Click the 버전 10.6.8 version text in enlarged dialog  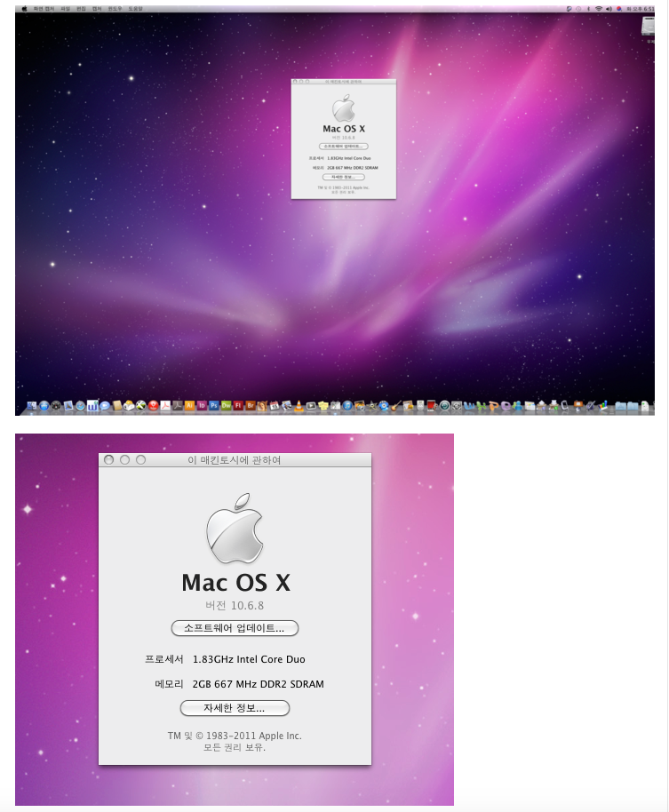235,605
